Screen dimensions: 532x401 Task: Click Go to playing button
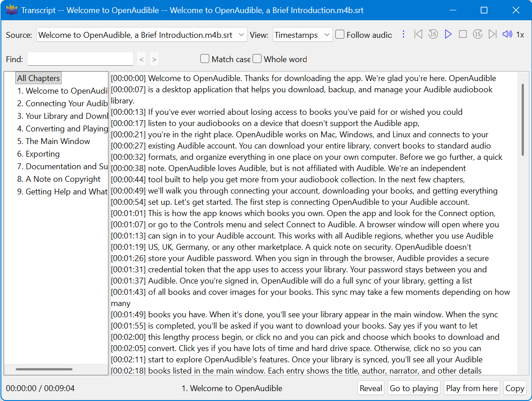[414, 388]
